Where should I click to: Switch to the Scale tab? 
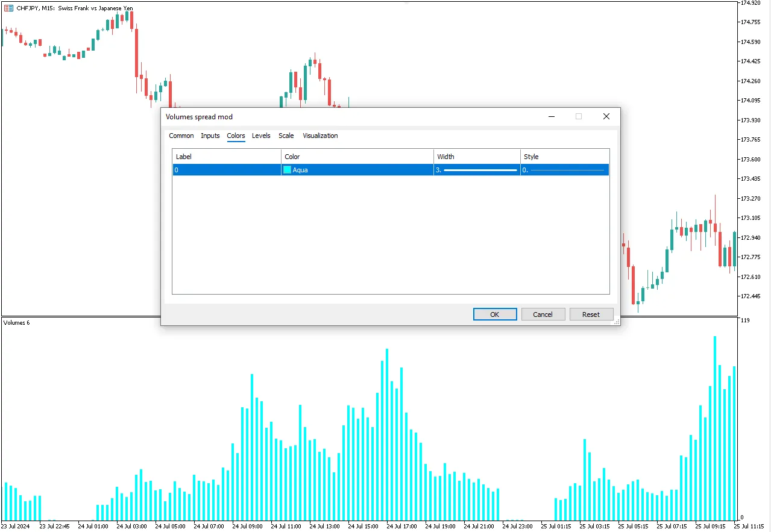point(286,136)
